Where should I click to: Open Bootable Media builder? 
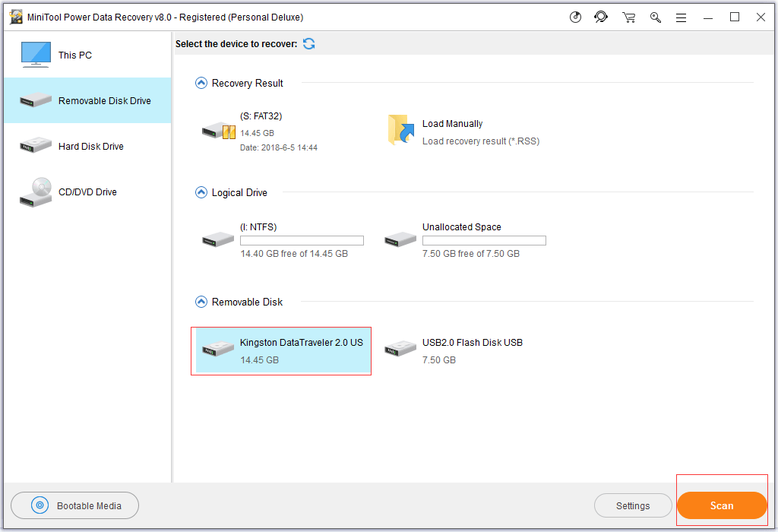(x=75, y=505)
